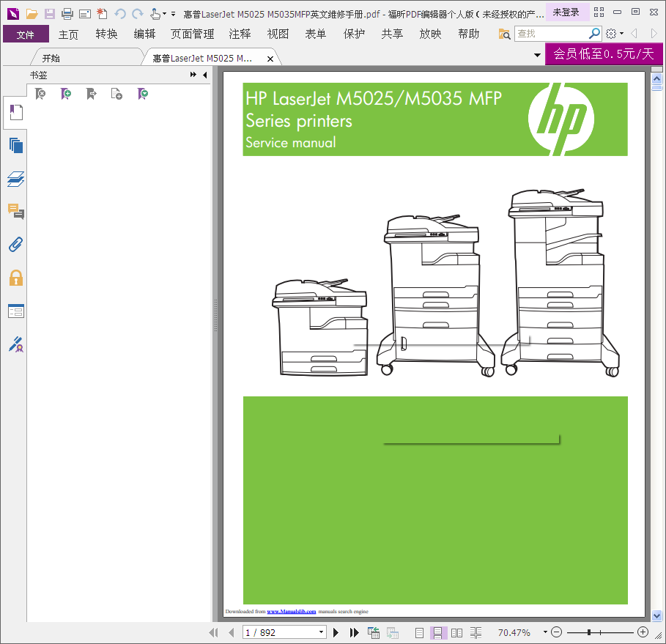Open the 编辑 ribbon tab

point(144,34)
